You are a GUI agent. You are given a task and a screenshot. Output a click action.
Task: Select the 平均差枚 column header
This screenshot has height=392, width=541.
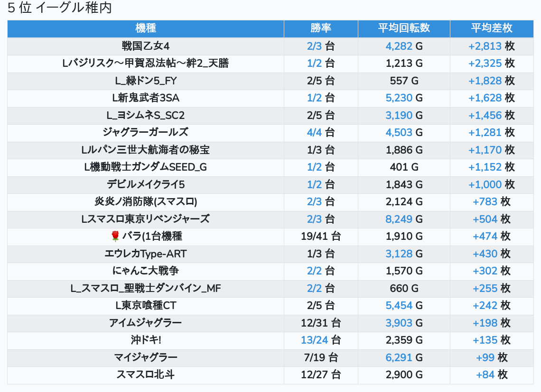[x=491, y=28]
